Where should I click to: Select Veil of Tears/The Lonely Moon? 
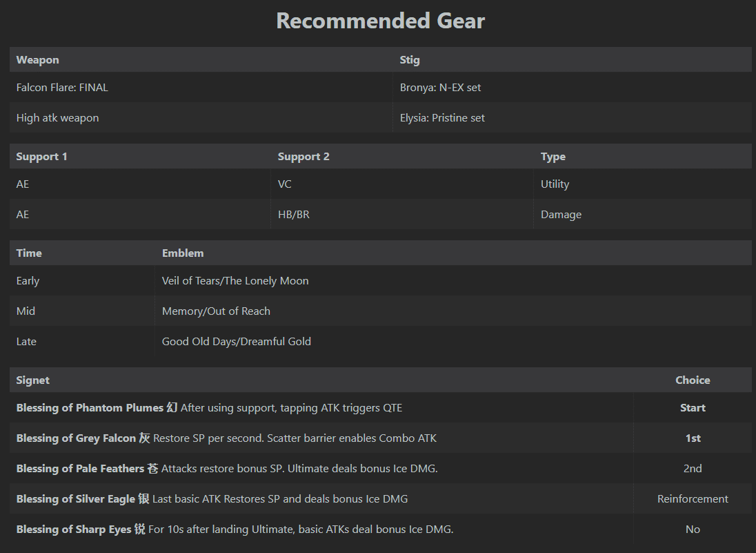tap(235, 281)
